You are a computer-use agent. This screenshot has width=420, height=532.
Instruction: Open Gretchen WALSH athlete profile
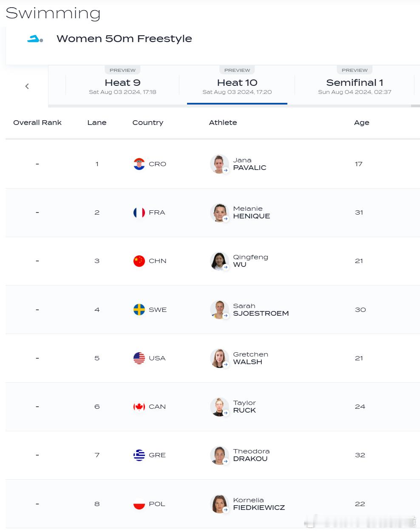tap(250, 358)
